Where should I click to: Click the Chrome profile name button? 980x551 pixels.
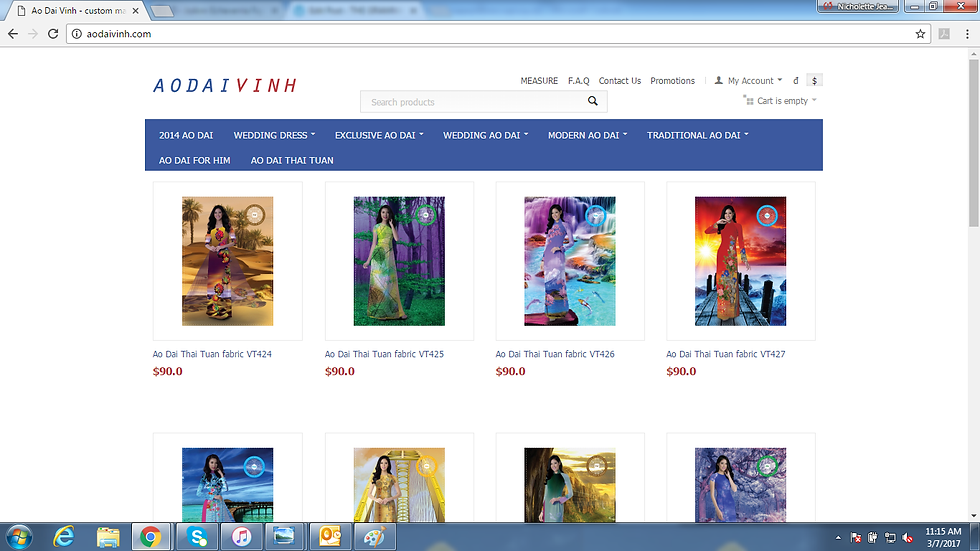click(x=858, y=6)
